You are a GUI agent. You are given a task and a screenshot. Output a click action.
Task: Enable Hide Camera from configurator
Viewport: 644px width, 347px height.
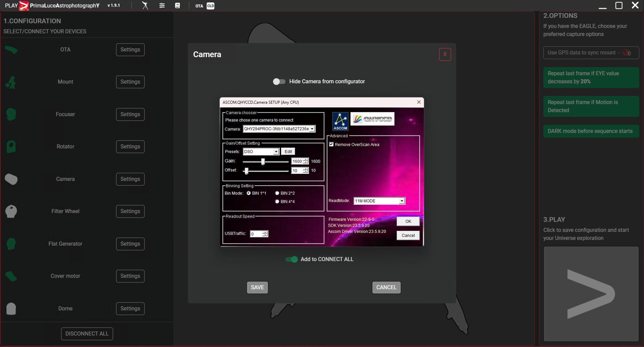pyautogui.click(x=279, y=81)
